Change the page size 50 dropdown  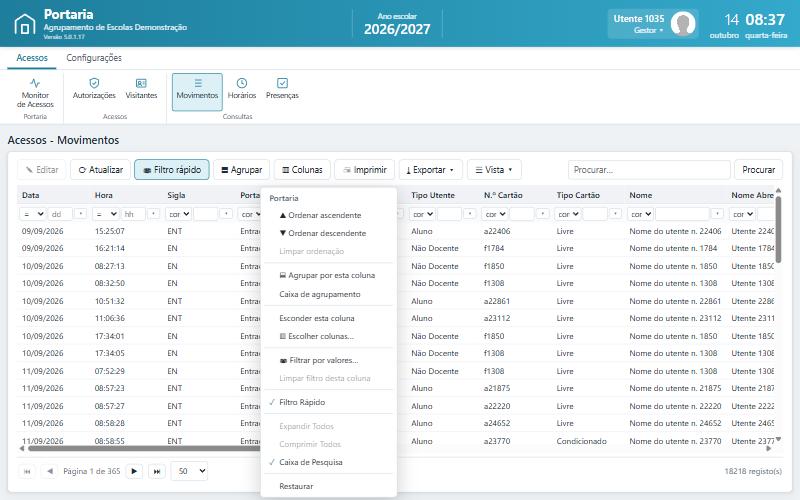click(190, 471)
